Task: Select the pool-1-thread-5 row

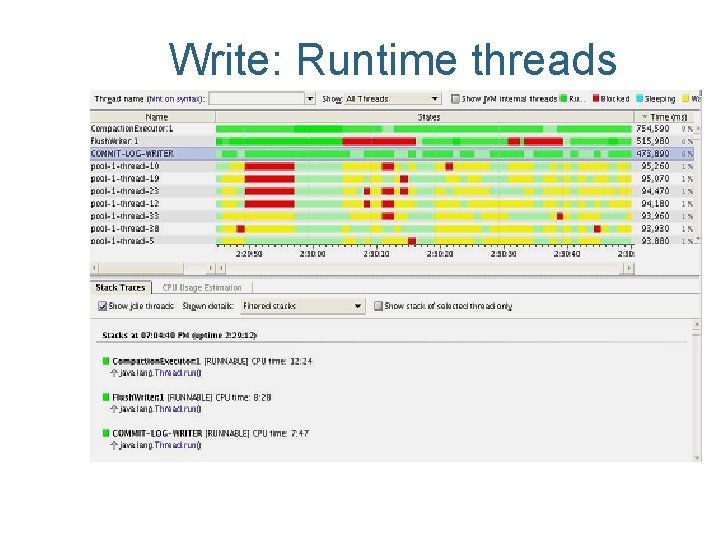Action: coord(392,240)
